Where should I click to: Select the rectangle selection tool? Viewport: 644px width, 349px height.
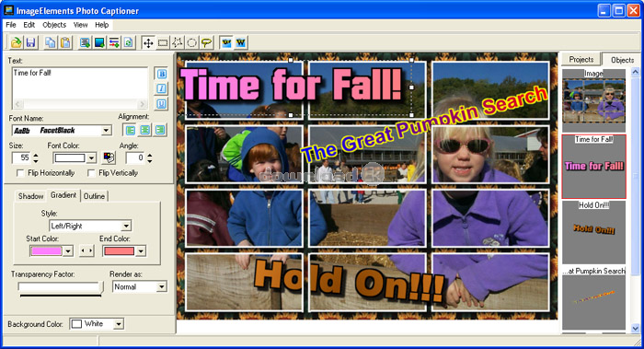pyautogui.click(x=163, y=42)
